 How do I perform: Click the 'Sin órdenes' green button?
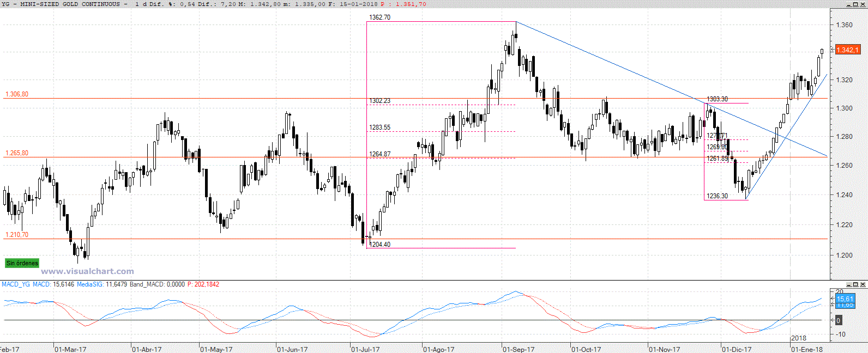pos(22,263)
